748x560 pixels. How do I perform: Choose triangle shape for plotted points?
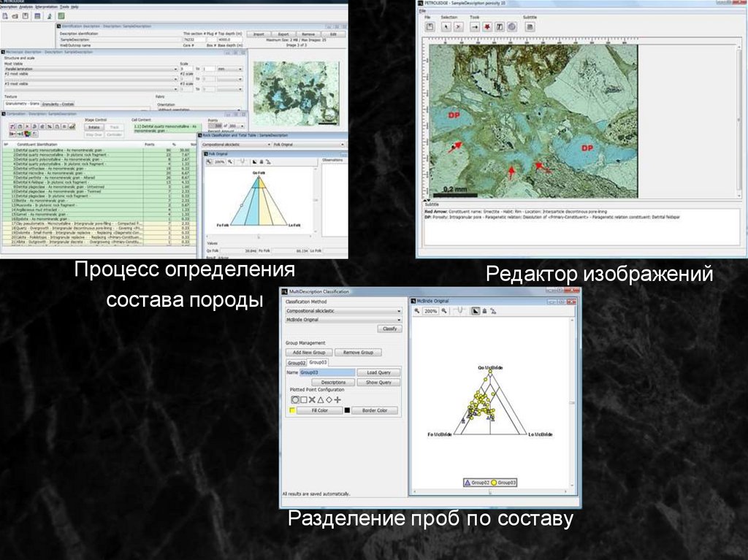(321, 399)
